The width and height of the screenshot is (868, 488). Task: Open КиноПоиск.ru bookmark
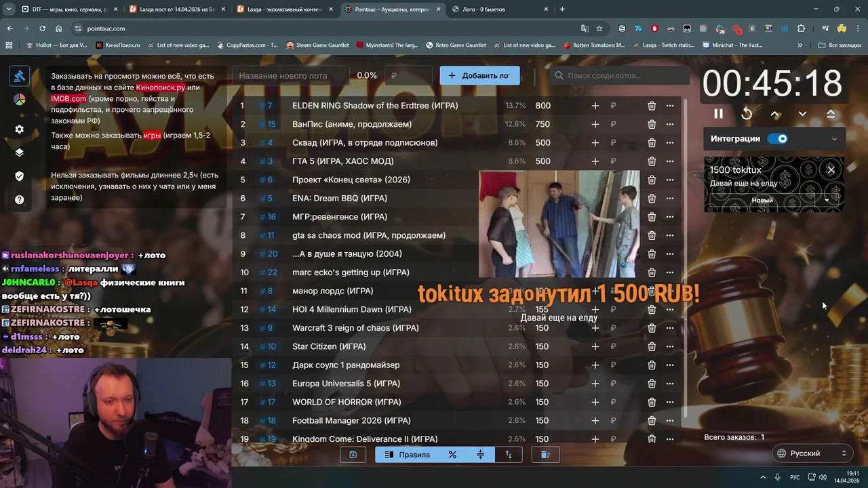(x=118, y=45)
